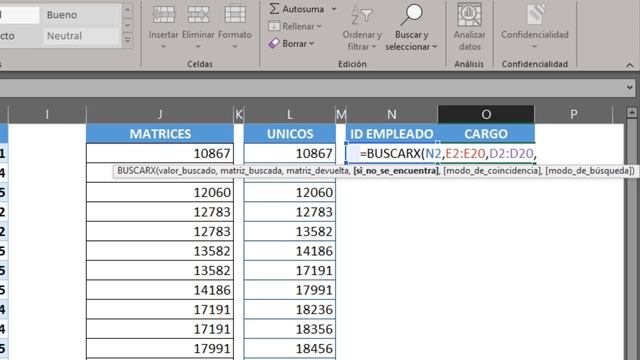Image resolution: width=640 pixels, height=360 pixels.
Task: Select narrow column K header
Action: 239,114
